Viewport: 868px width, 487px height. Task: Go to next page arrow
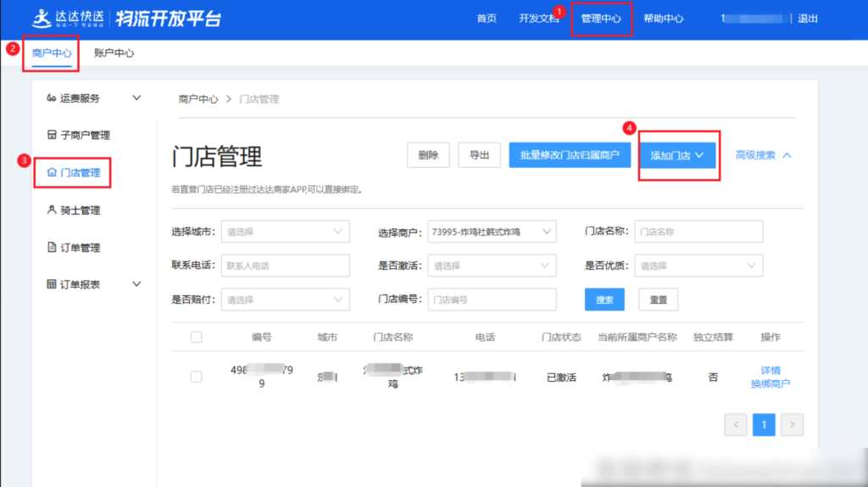click(792, 424)
